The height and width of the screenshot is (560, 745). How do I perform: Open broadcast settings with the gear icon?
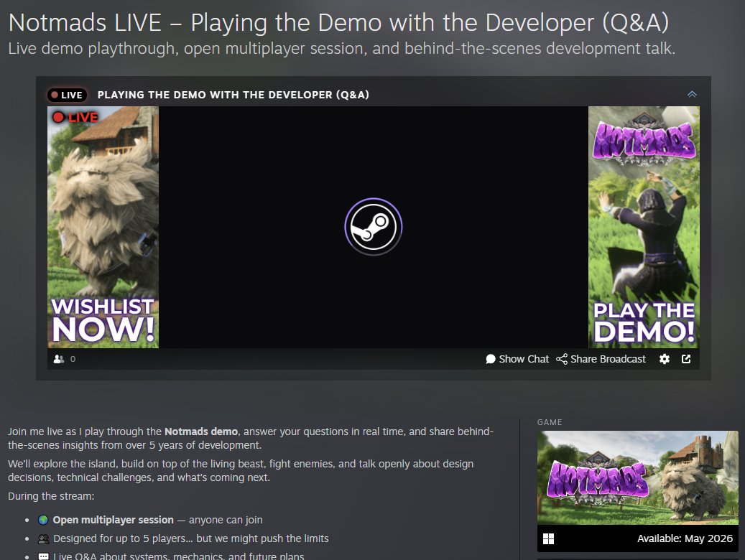665,359
